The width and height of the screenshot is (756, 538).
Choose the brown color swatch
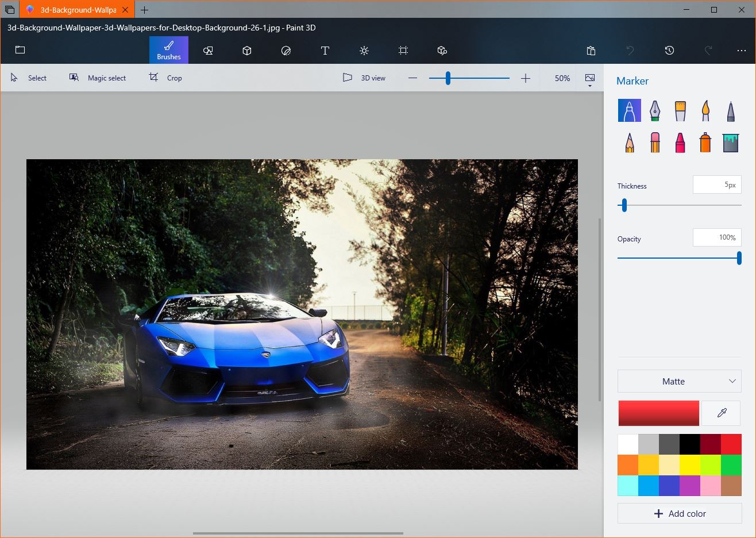click(731, 486)
